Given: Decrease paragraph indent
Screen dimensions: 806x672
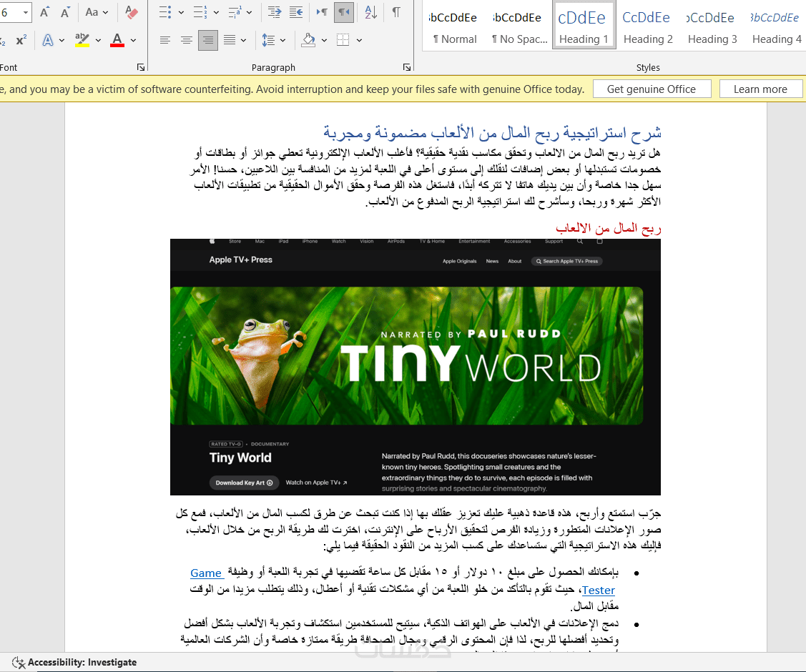Looking at the screenshot, I should pos(296,12).
